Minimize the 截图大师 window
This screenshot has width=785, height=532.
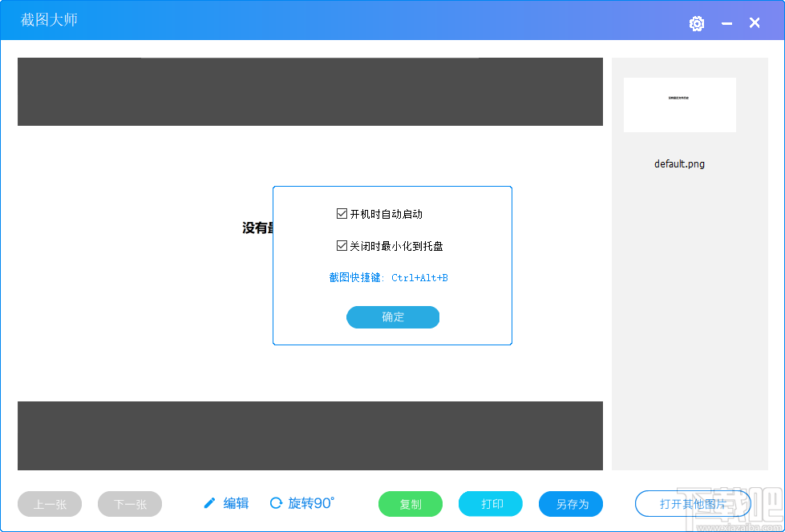(726, 23)
